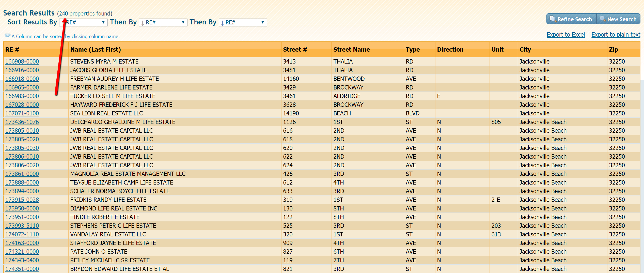Open property record 173436-1076
The width and height of the screenshot is (644, 273).
pyautogui.click(x=22, y=122)
